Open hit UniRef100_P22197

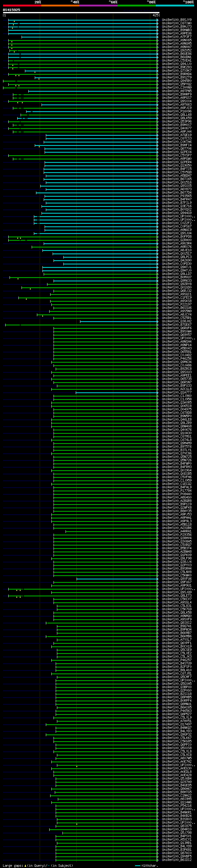click(x=177, y=304)
